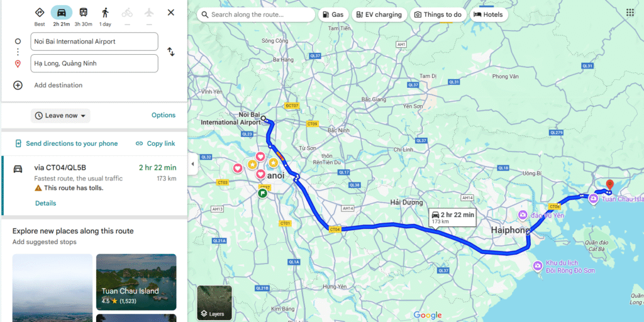This screenshot has height=322, width=644.
Task: Filter by Gas stations along route
Action: click(x=333, y=14)
